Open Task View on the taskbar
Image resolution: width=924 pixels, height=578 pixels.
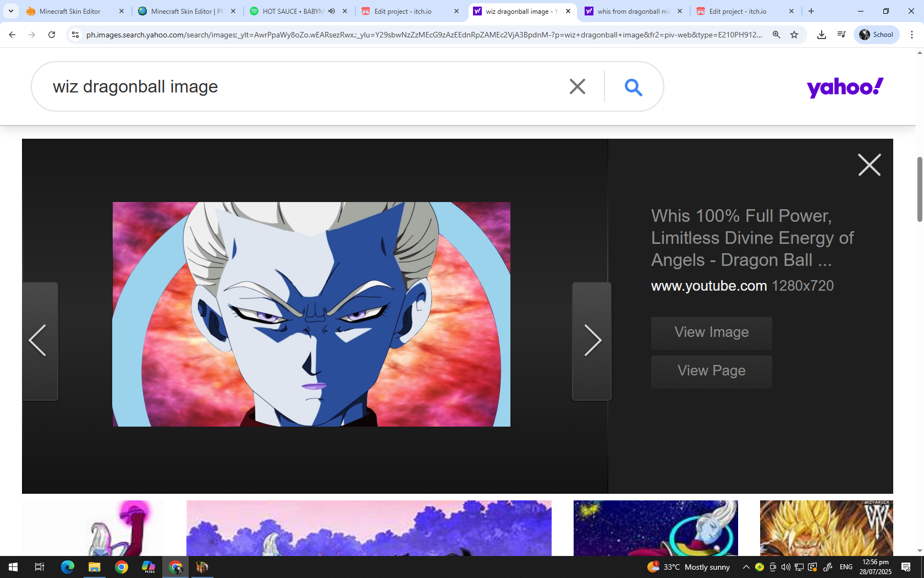[x=40, y=567]
